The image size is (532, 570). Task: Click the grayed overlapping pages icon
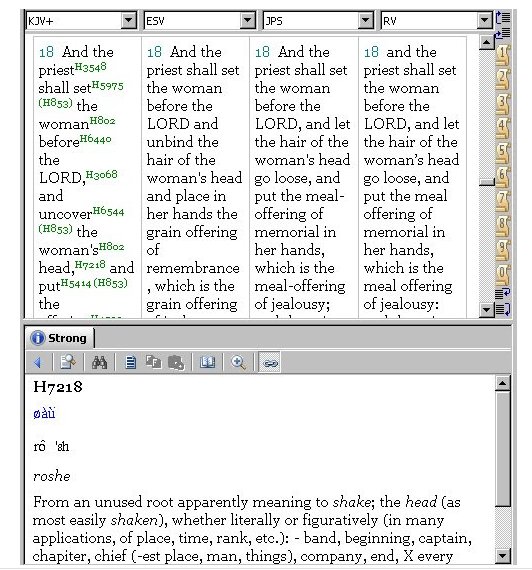click(x=153, y=362)
